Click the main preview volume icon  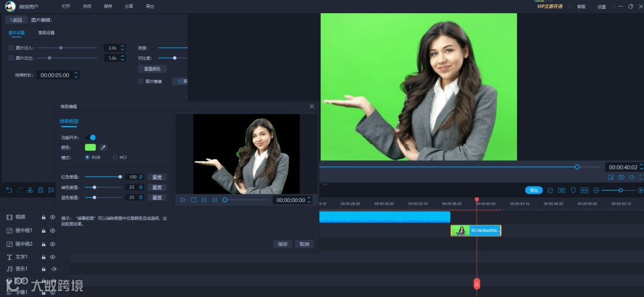tap(631, 178)
